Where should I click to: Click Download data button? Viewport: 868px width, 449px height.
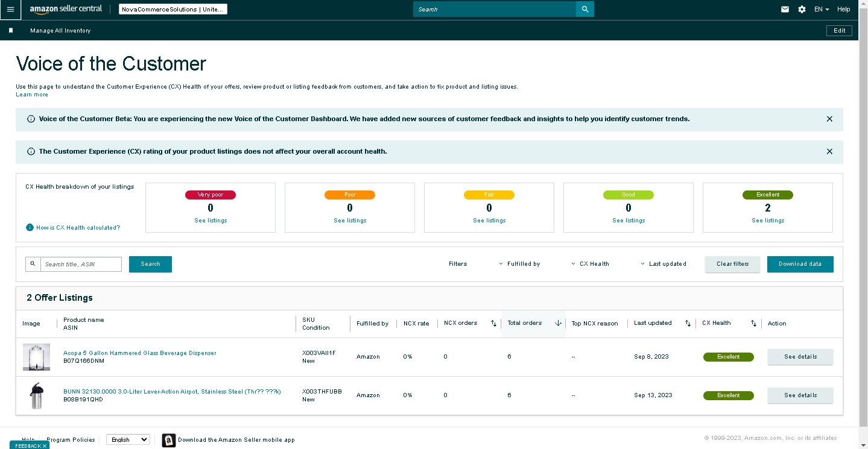[x=800, y=264]
